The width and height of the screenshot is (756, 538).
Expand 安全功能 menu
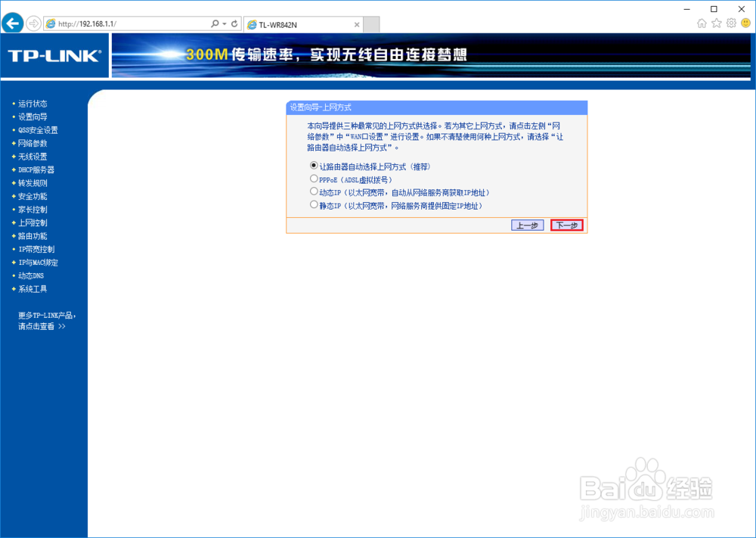pyautogui.click(x=33, y=197)
